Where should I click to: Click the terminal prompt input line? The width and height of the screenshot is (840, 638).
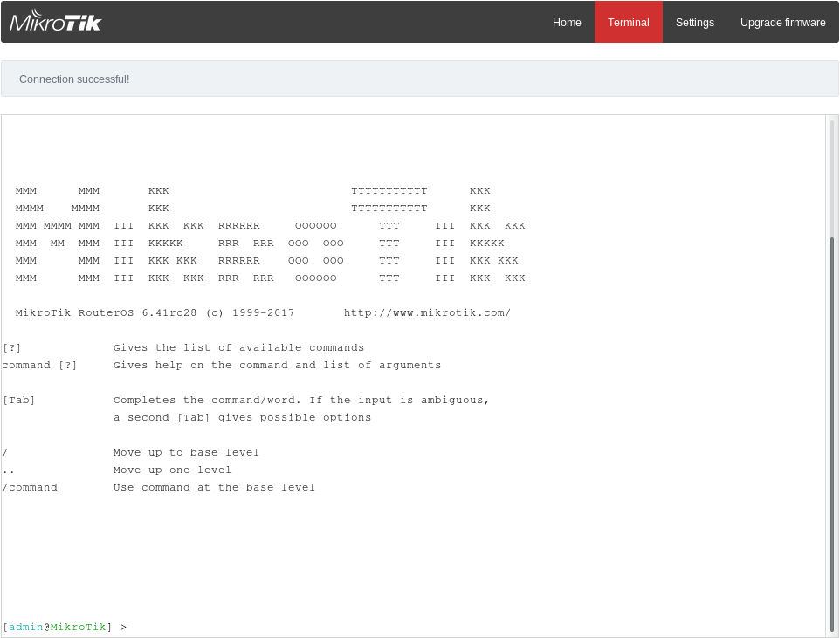click(414, 627)
